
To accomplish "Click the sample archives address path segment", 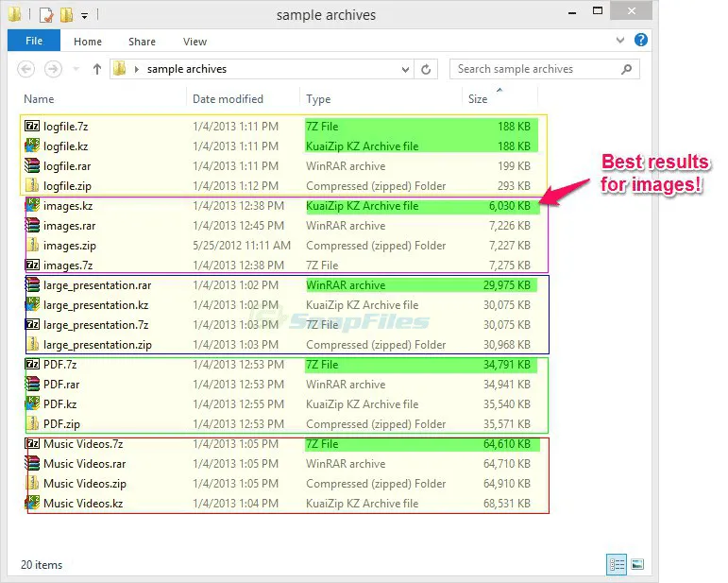I will (x=187, y=69).
